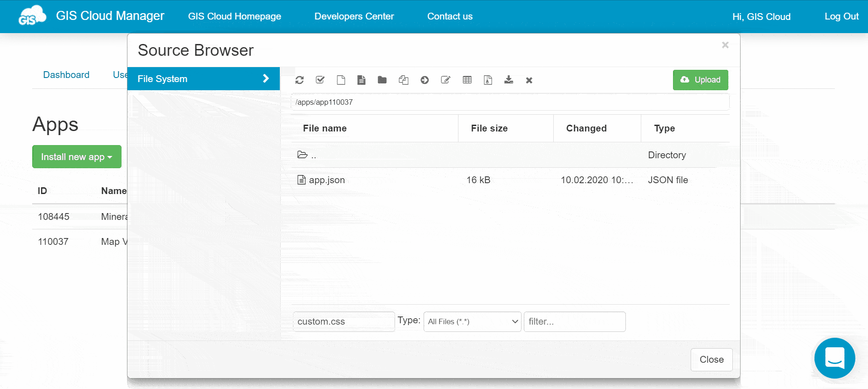Click the zip archive file icon
Screen dimensions: 868x389
click(488, 80)
